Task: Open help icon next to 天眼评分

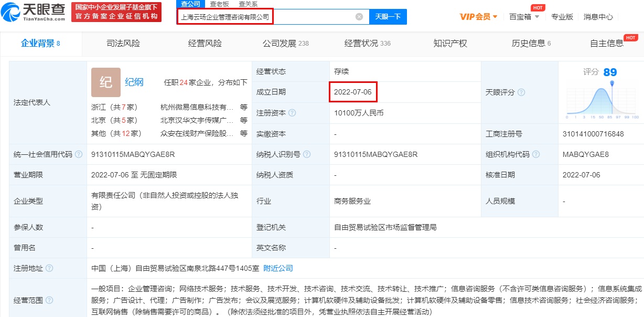Action: point(521,92)
